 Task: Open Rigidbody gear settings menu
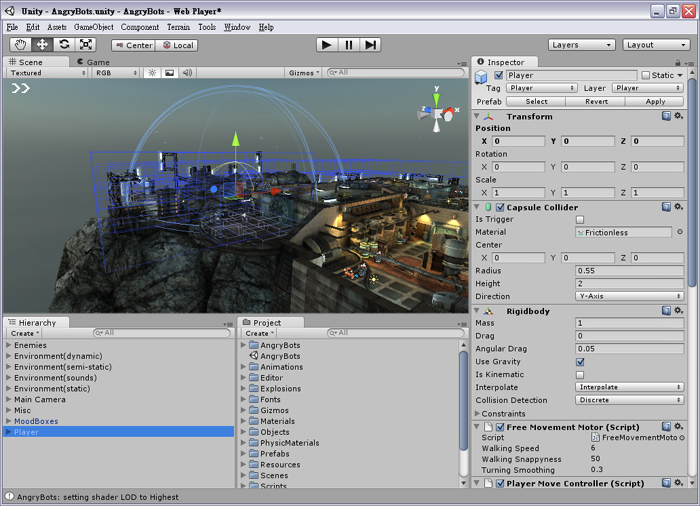tap(679, 310)
